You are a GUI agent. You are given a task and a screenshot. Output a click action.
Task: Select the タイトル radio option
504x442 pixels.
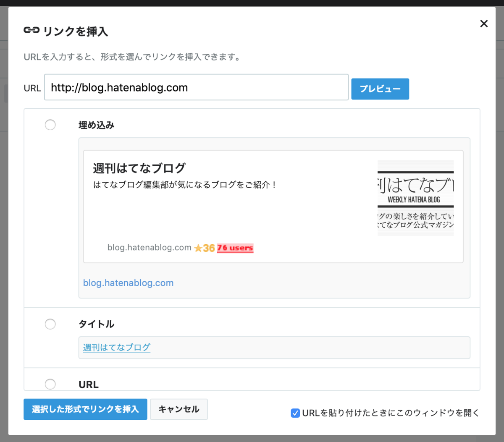point(50,324)
